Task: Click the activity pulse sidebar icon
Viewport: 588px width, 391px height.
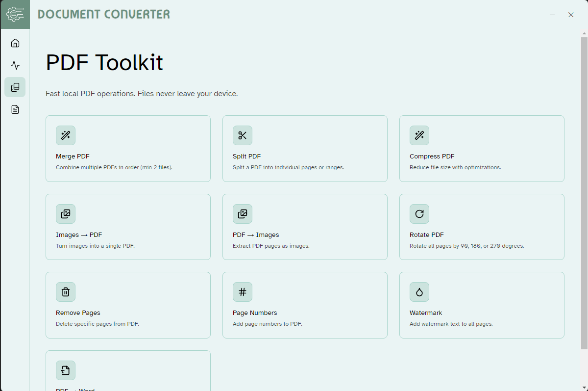Action: [x=15, y=65]
